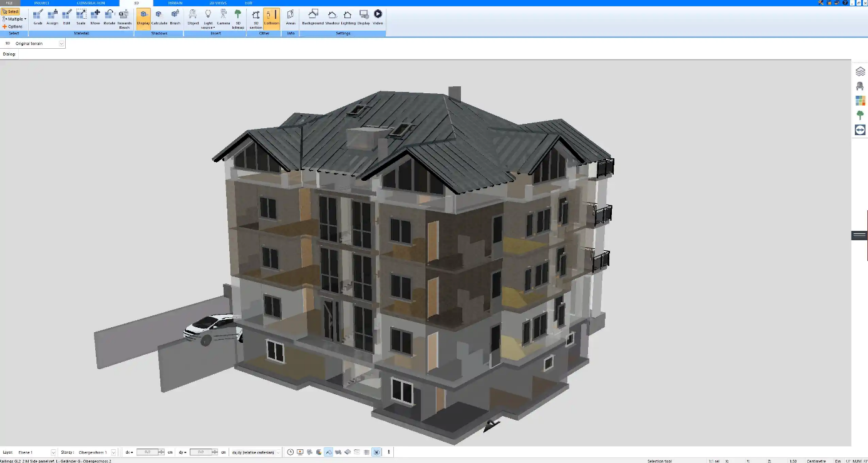The width and height of the screenshot is (868, 463).
Task: Insert a Camera
Action: tap(224, 18)
